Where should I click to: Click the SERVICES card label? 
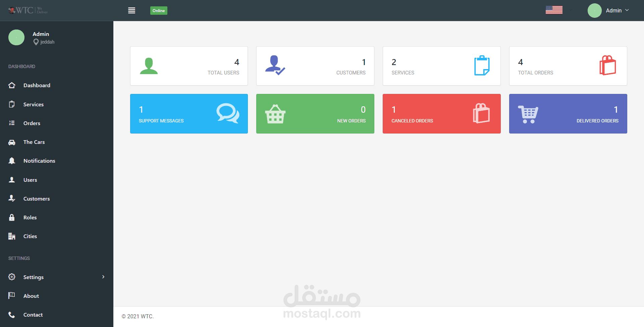tap(403, 72)
